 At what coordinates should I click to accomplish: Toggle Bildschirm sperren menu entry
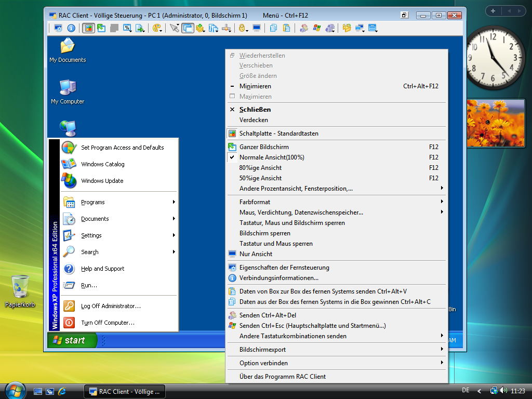pyautogui.click(x=337, y=233)
